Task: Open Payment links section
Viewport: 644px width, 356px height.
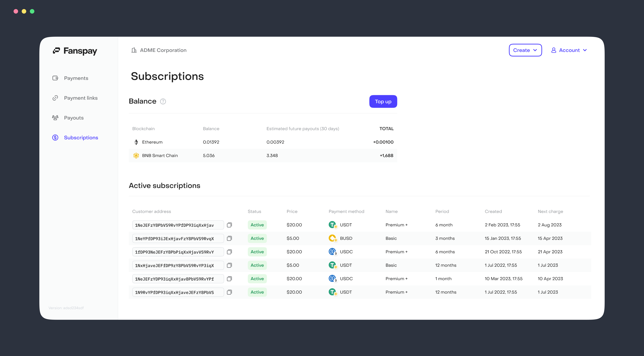Action: [80, 98]
